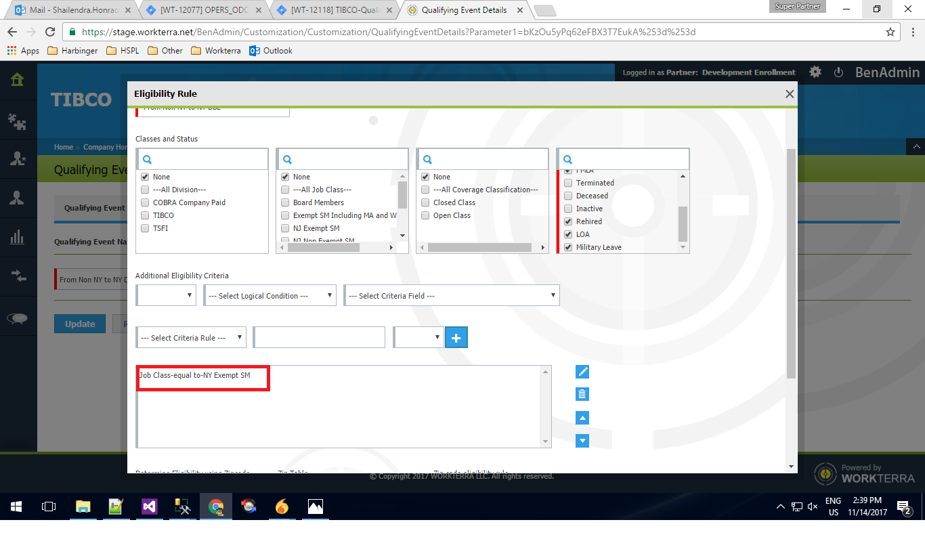The image size is (925, 560).
Task: Move criteria down with down-arrow icon
Action: click(x=582, y=441)
